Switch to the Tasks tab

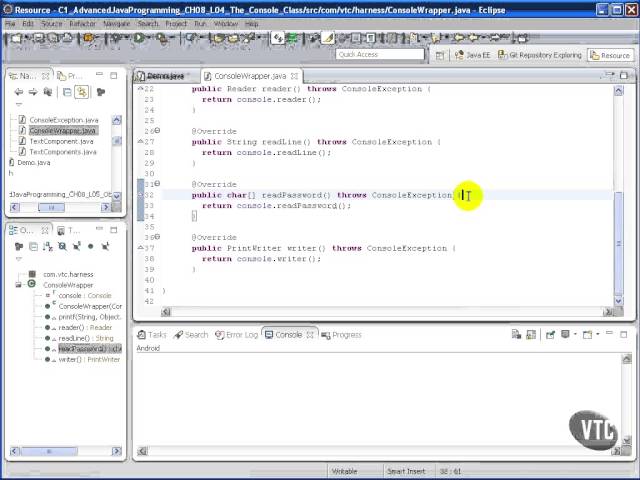[x=152, y=335]
